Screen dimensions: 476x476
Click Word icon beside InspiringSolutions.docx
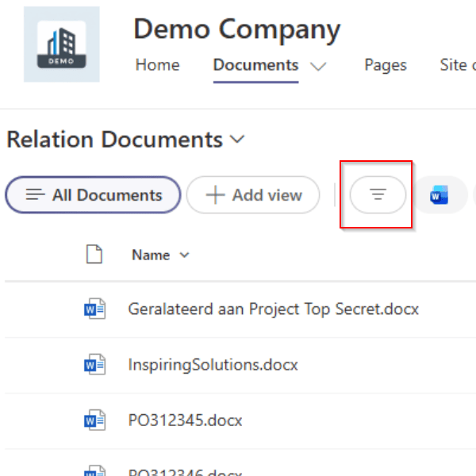pos(94,365)
